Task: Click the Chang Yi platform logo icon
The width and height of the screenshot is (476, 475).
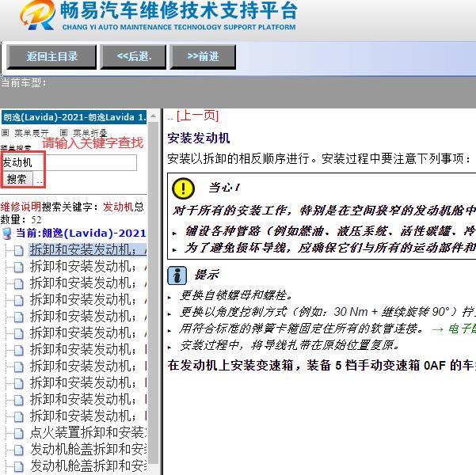Action: (38, 15)
